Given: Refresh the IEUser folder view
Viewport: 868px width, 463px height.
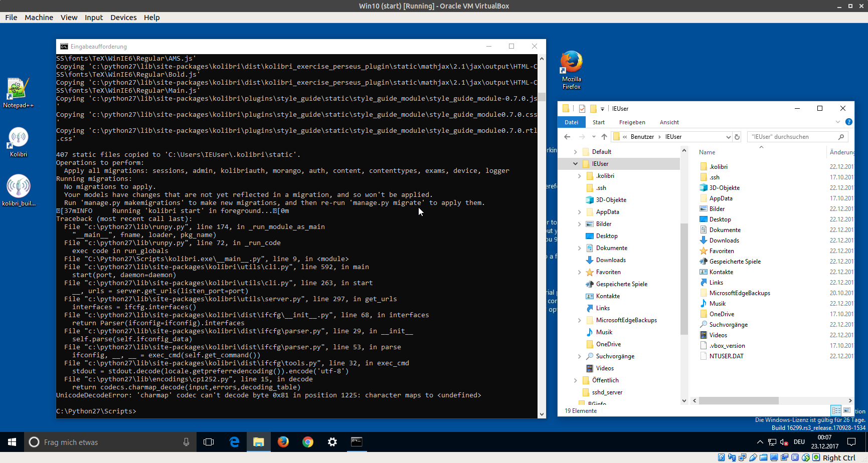Looking at the screenshot, I should coord(737,136).
